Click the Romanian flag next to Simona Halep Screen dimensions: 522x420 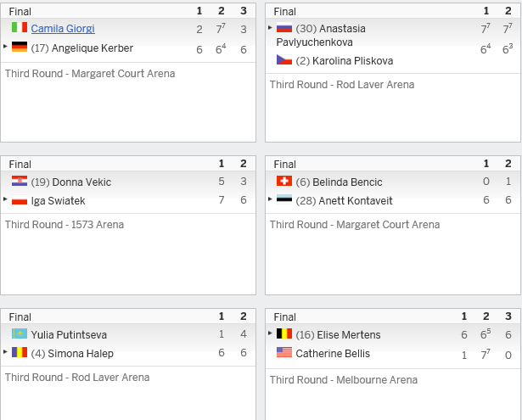20,352
